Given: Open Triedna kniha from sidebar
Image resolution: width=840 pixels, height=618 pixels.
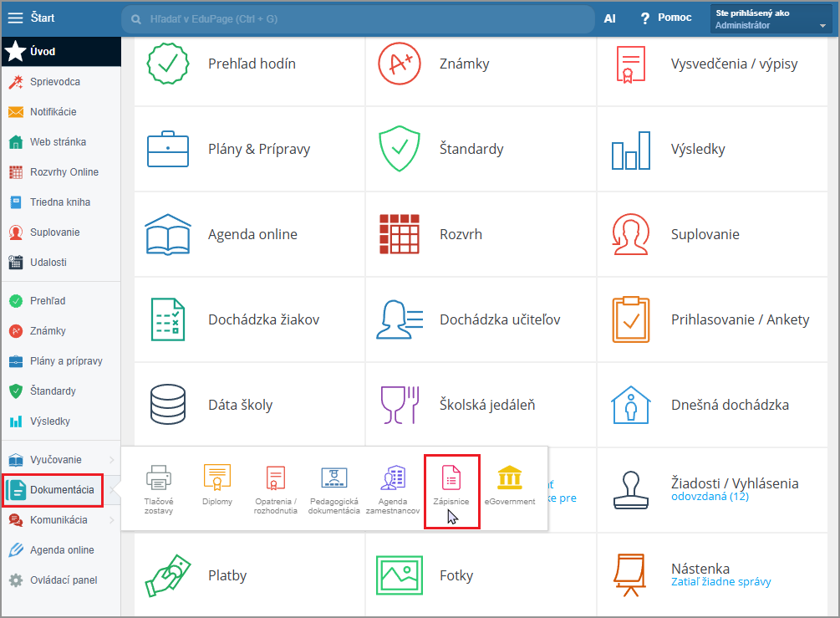Looking at the screenshot, I should [59, 202].
